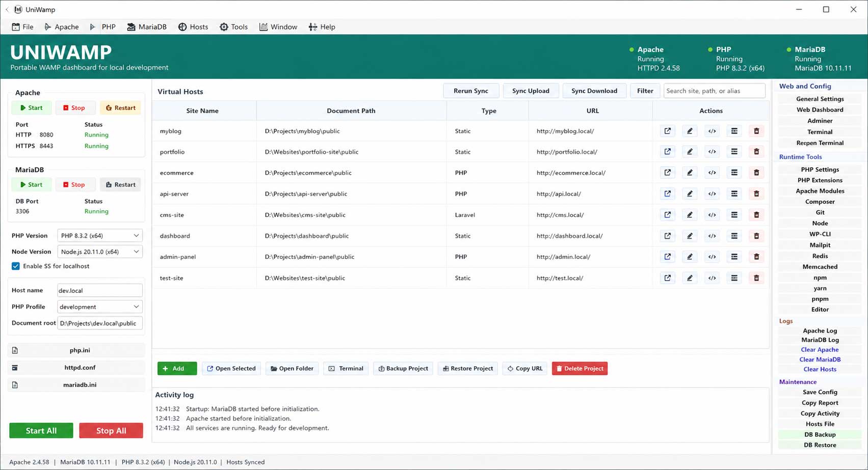The height and width of the screenshot is (470, 868).
Task: Click the Start All button
Action: [41, 430]
